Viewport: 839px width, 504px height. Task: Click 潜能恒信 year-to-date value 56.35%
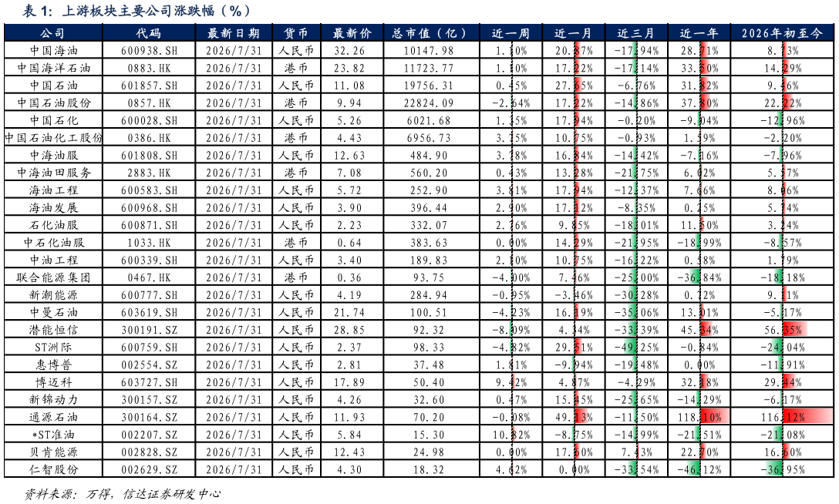(x=783, y=330)
